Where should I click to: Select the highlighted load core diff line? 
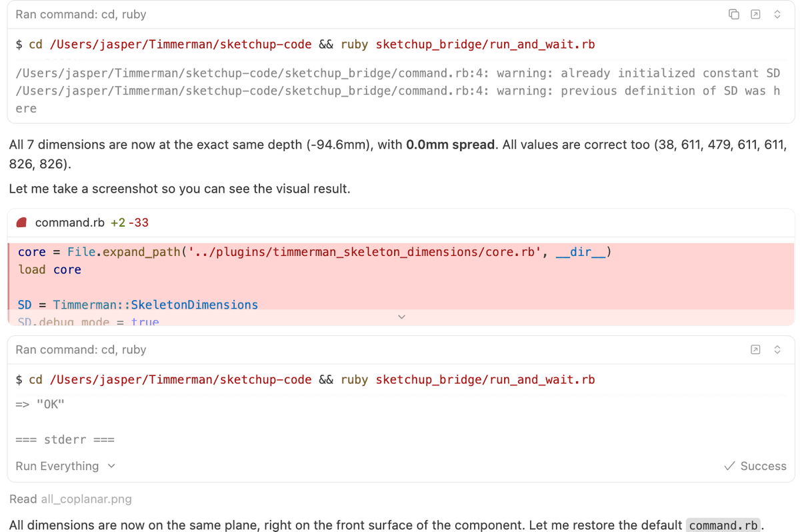(47, 269)
